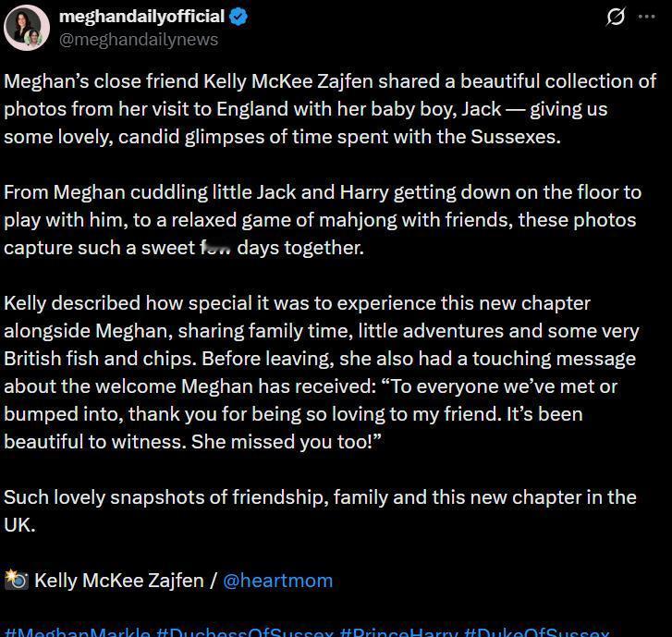Screen dimensions: 672x637
Task: Open the #PrinceHarry hashtag
Action: point(399,632)
